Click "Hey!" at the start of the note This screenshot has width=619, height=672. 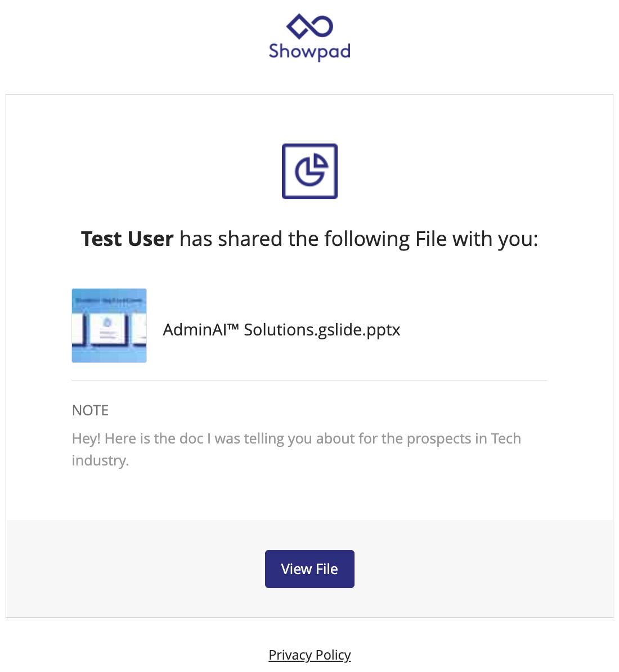86,438
